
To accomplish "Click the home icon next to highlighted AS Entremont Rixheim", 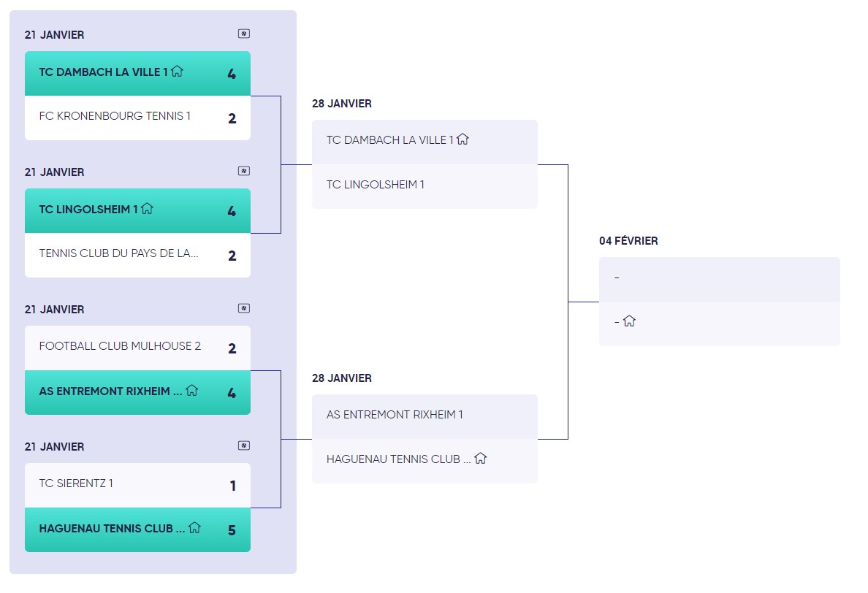I will (x=192, y=391).
